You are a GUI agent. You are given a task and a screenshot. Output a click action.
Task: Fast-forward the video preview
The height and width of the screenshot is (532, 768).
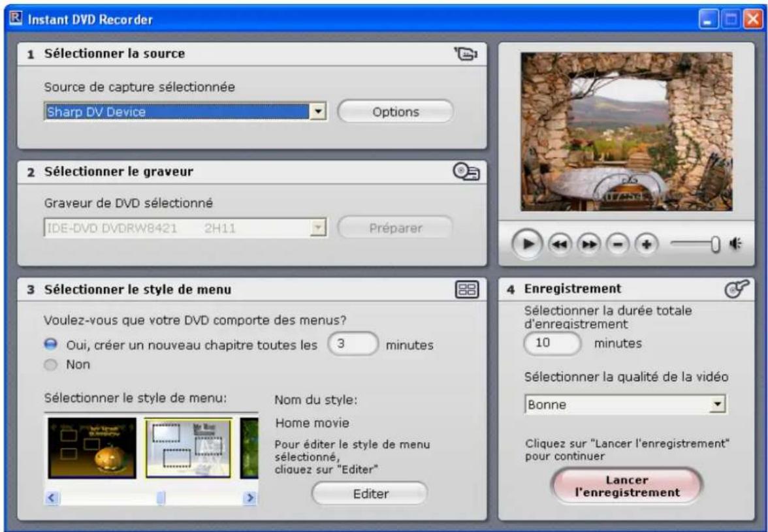pos(589,243)
